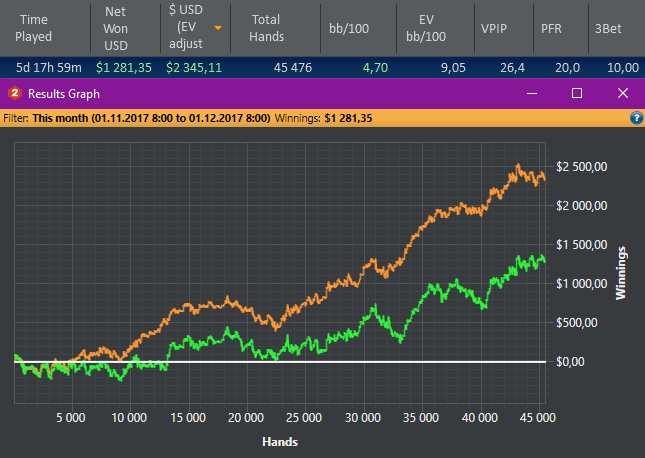
Task: Minimize the Results Graph window
Action: pos(532,93)
